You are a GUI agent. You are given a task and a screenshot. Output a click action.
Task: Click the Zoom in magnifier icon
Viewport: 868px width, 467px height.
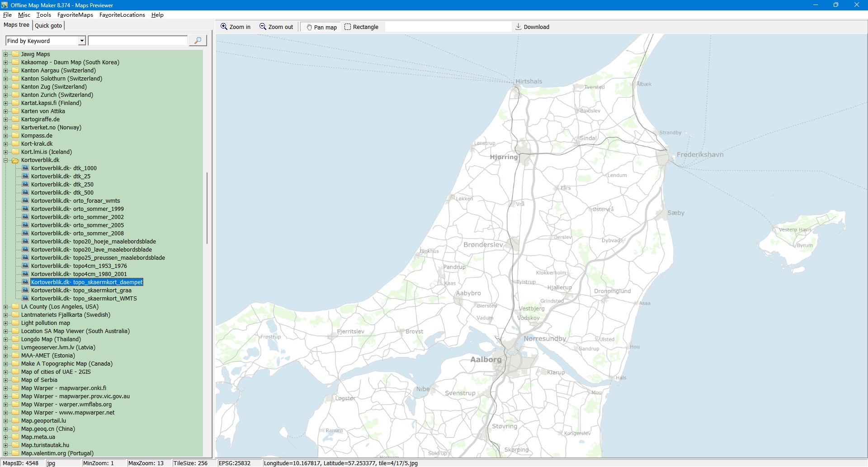(224, 27)
